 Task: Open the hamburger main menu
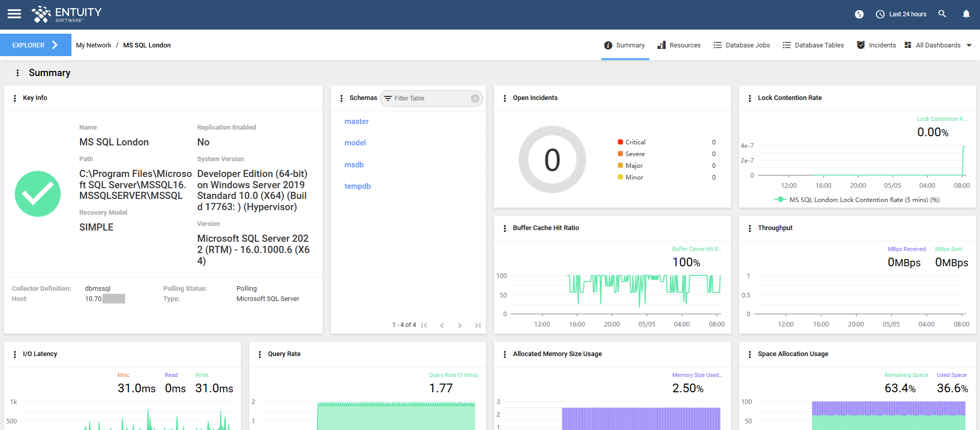pyautogui.click(x=14, y=14)
